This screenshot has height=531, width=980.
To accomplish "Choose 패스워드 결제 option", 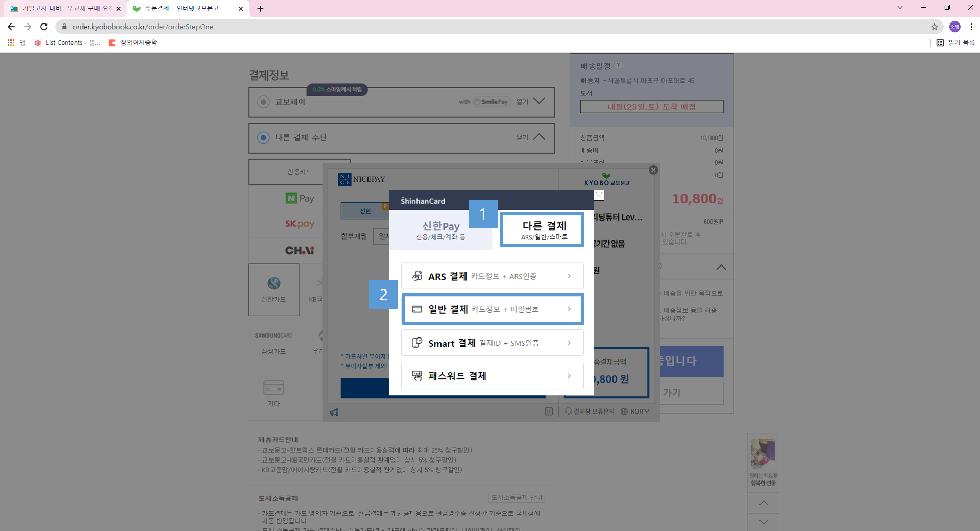I will [x=493, y=376].
